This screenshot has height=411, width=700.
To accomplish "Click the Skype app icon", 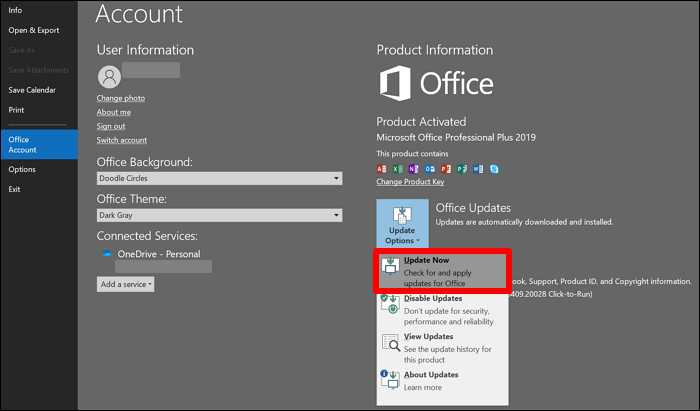I will [x=494, y=169].
